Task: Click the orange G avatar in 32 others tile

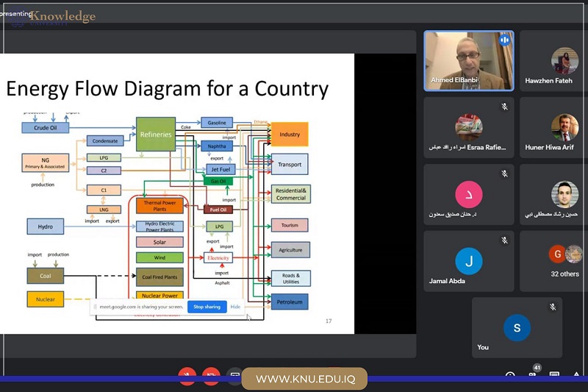Action: pos(557,254)
